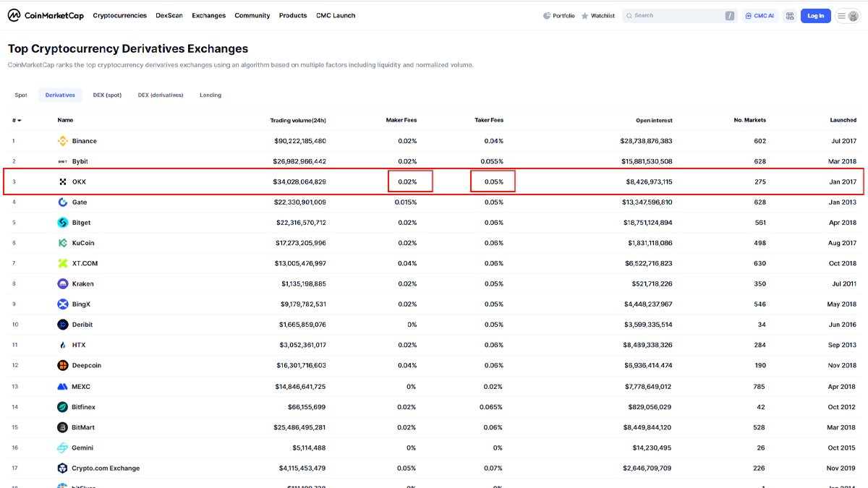Open the Portfolio pie chart icon
The width and height of the screenshot is (868, 488).
coord(547,16)
